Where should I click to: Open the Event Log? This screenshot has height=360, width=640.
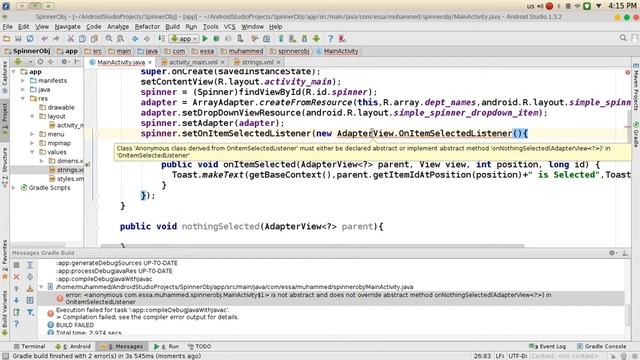click(x=547, y=347)
